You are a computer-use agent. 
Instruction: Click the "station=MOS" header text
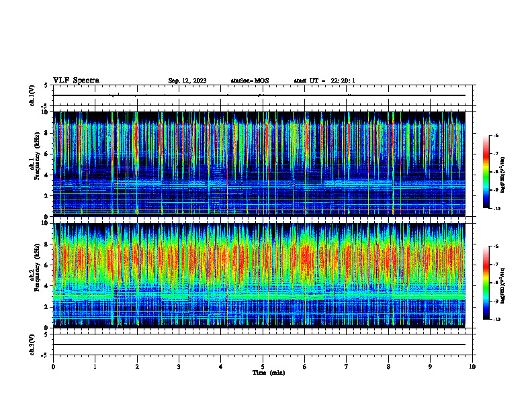pyautogui.click(x=250, y=81)
